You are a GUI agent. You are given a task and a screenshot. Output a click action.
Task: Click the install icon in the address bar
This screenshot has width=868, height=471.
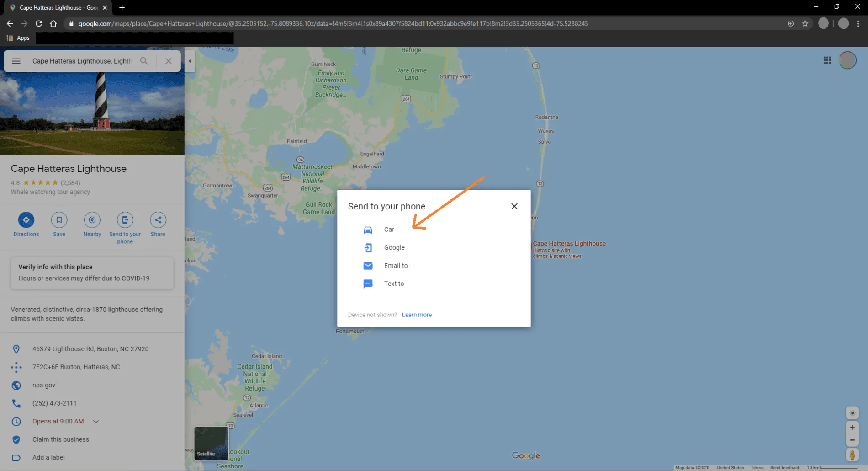pyautogui.click(x=790, y=24)
